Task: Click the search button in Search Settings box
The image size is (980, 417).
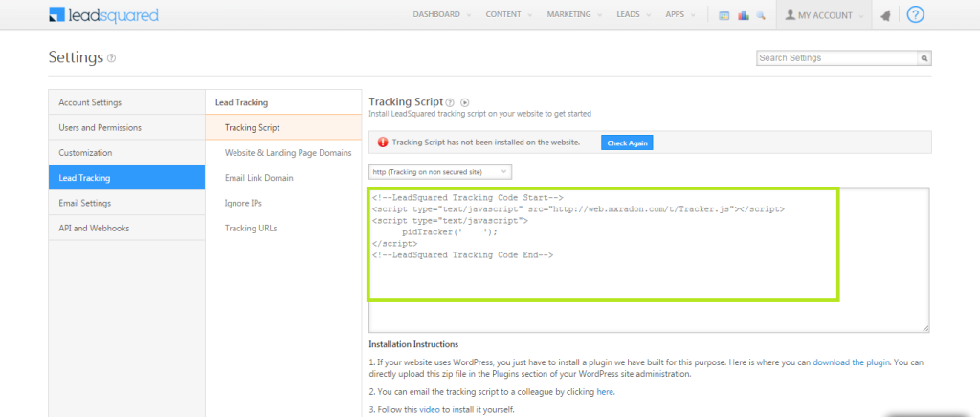Action: coord(924,58)
